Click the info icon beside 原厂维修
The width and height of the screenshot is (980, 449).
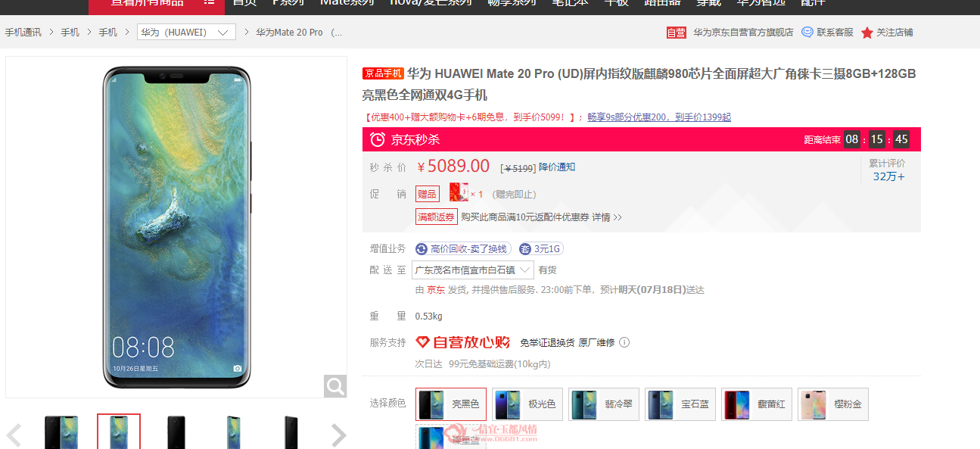tap(624, 342)
